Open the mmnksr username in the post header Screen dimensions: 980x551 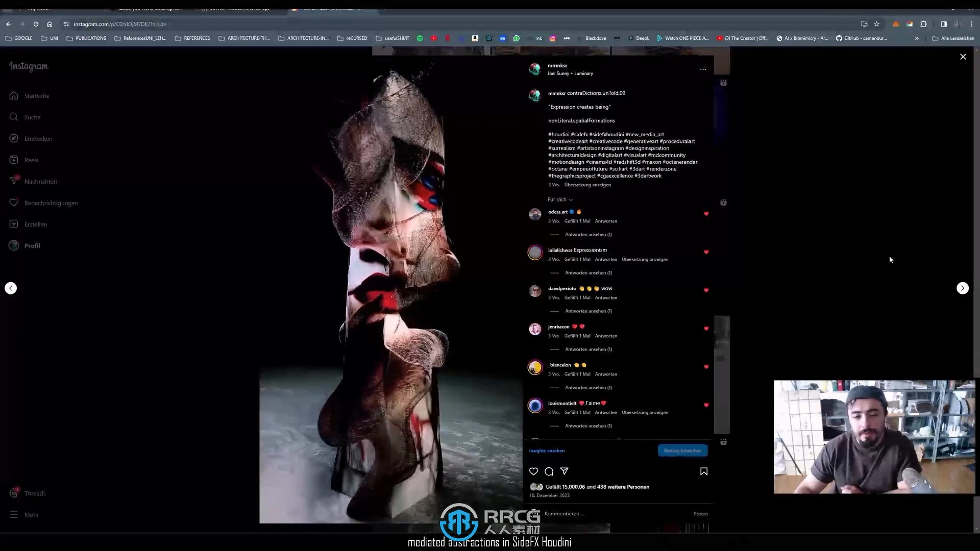557,66
